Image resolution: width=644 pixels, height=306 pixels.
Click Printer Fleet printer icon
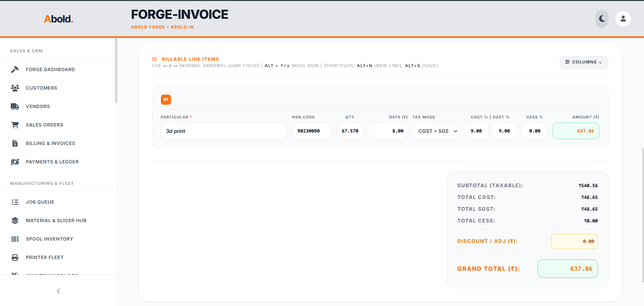point(15,257)
